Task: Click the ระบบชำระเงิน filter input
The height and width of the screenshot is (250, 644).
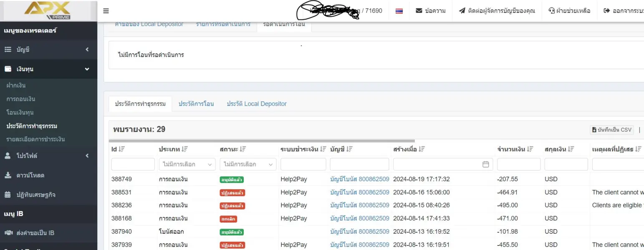Action: (x=303, y=164)
